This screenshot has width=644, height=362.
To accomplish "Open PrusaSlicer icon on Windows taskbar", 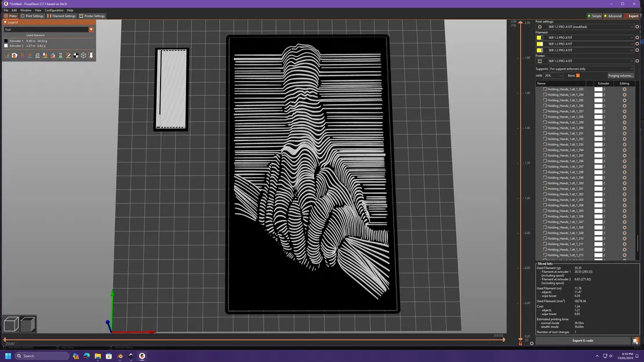I will coord(142,356).
